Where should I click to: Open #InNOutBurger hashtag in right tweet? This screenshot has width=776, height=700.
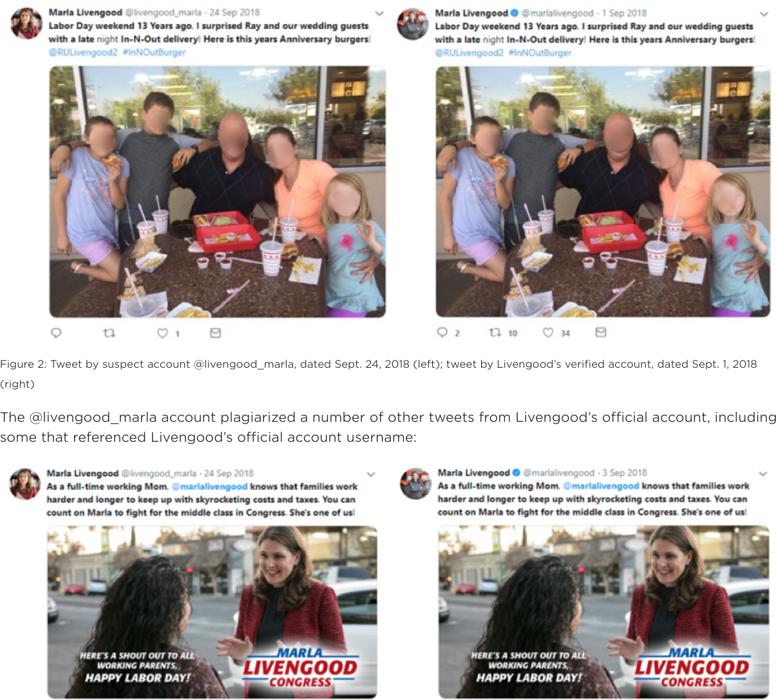pos(540,53)
